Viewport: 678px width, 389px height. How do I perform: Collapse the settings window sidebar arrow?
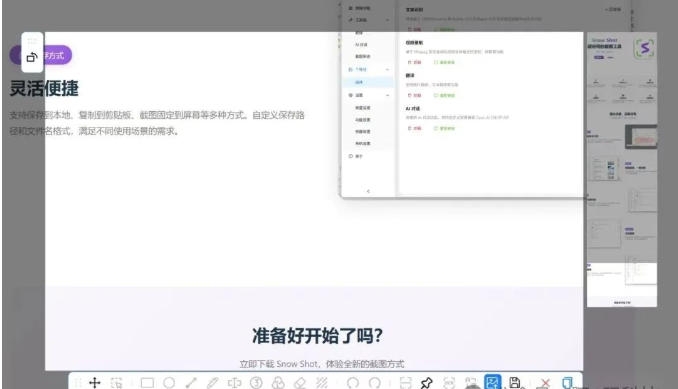(368, 191)
